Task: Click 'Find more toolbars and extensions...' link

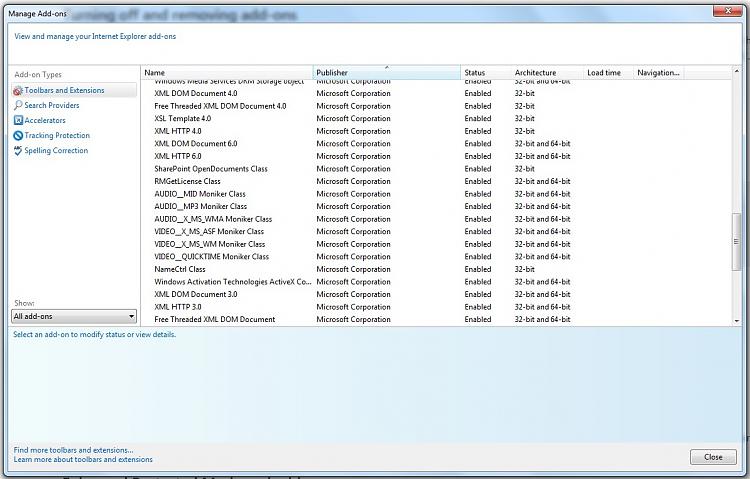Action: 73,450
